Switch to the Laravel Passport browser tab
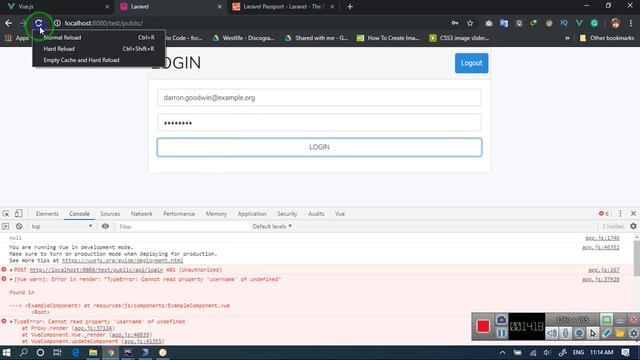The height and width of the screenshot is (360, 640). click(x=284, y=7)
